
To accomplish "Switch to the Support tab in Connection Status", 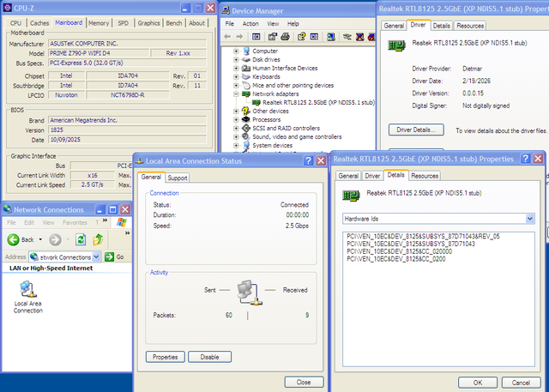I will [x=178, y=178].
